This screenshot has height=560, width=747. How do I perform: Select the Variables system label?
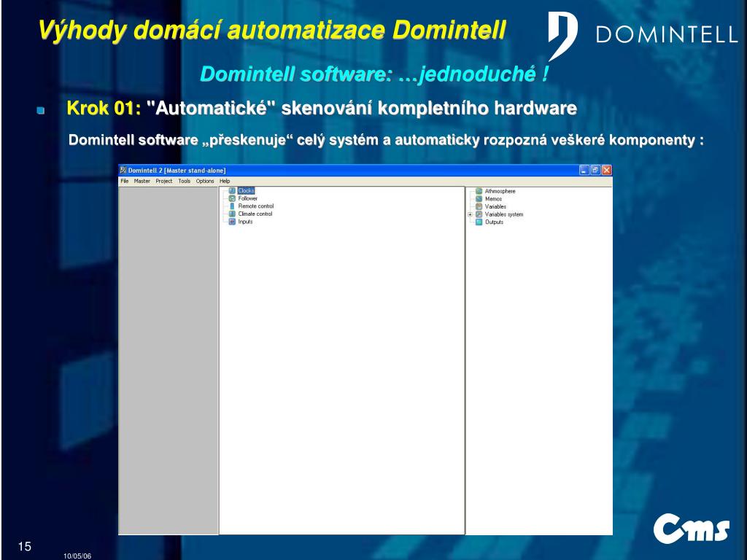coord(504,214)
